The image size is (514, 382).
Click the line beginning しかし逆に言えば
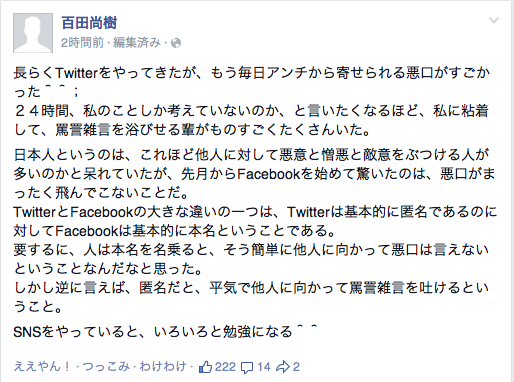click(x=251, y=297)
